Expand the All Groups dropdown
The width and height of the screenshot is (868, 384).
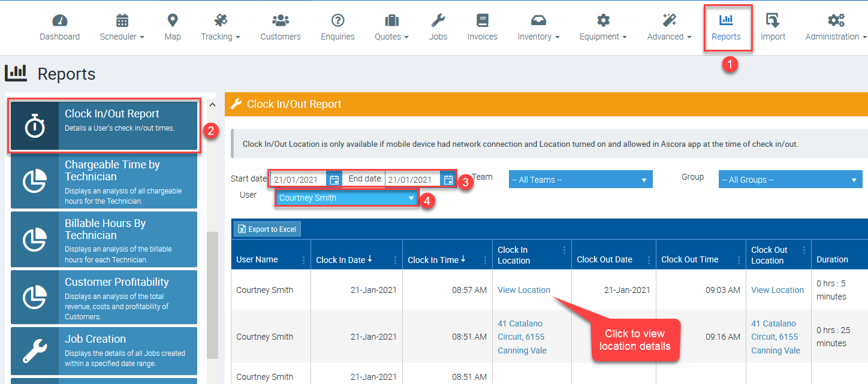[x=790, y=180]
